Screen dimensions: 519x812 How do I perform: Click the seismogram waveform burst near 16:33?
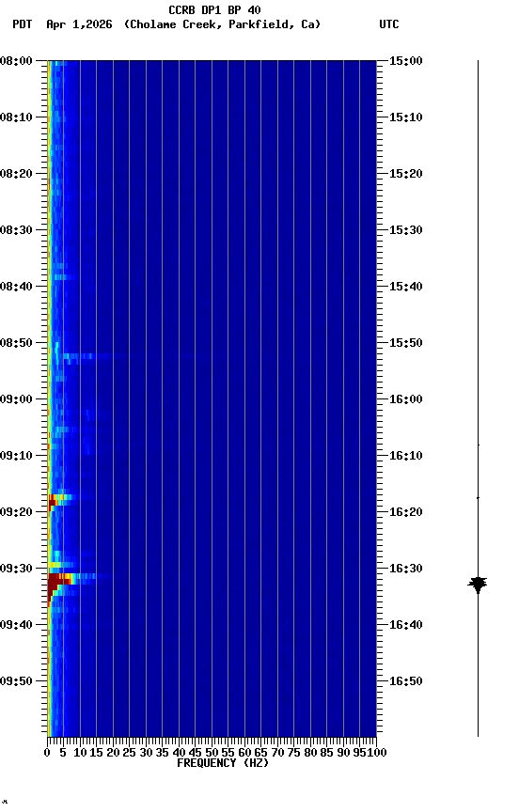(478, 585)
